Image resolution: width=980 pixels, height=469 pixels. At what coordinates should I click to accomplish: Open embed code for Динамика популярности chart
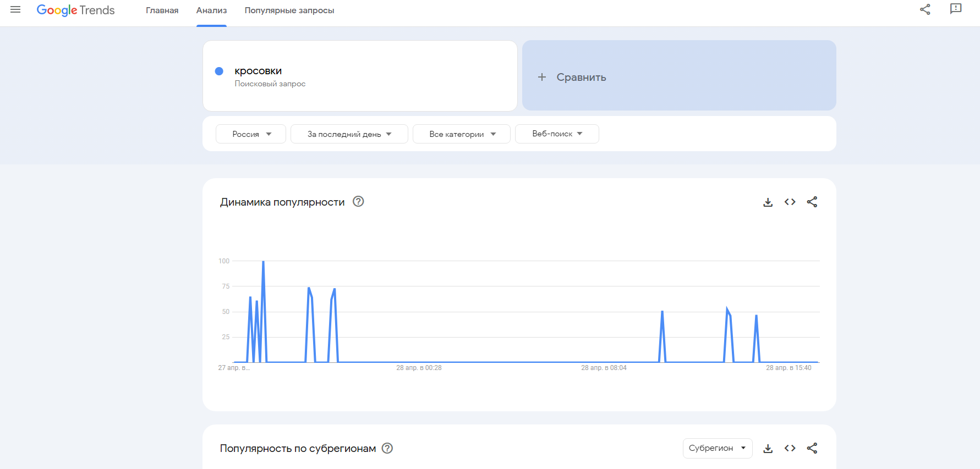coord(790,202)
